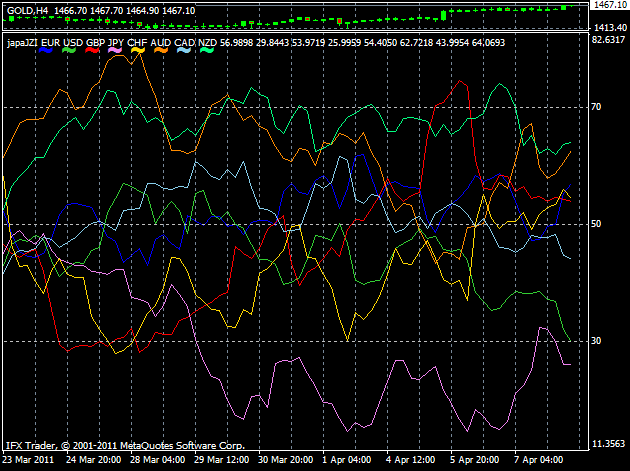Image resolution: width=630 pixels, height=471 pixels.
Task: Click the indicator value 62.7218
Action: point(416,43)
